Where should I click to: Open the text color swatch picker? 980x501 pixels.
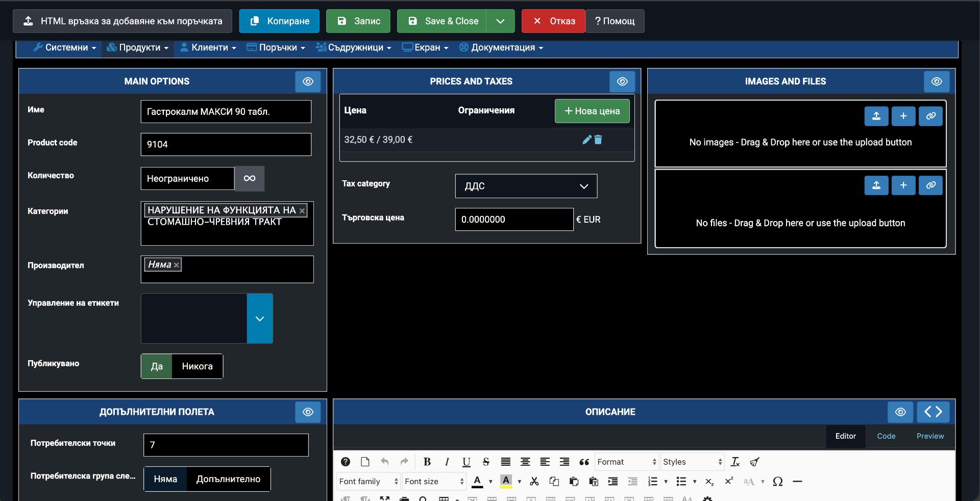coord(491,481)
